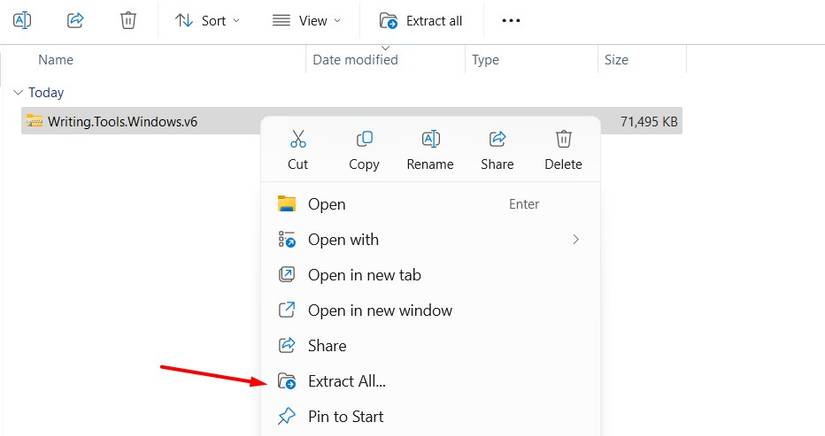Choose Open in new window

[430, 310]
